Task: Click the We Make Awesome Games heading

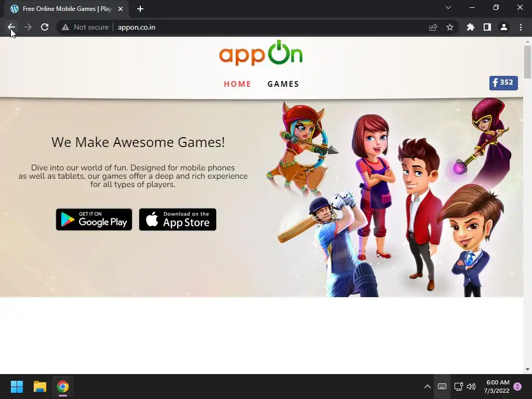Action: pos(138,142)
